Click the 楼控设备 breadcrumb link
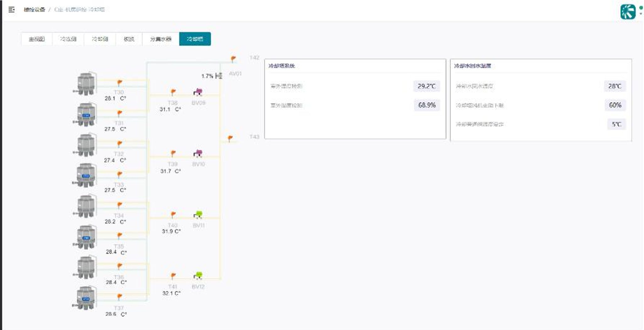This screenshot has height=330, width=644. click(34, 10)
